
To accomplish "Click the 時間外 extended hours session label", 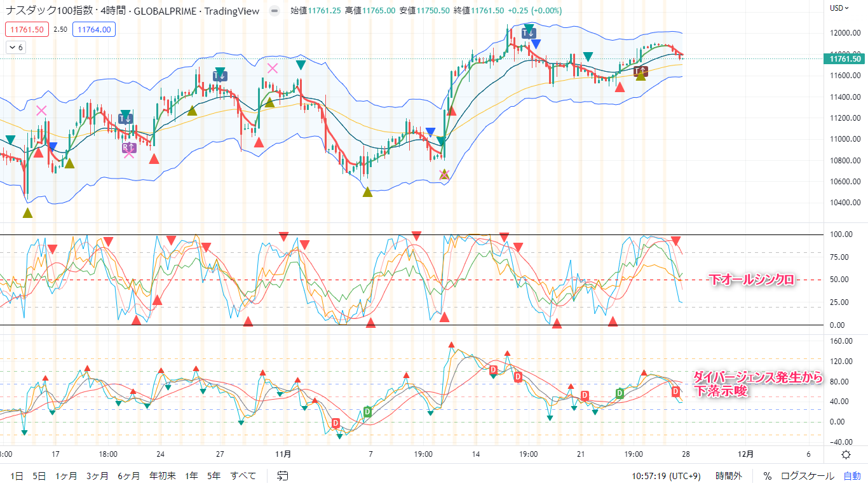I will (728, 475).
